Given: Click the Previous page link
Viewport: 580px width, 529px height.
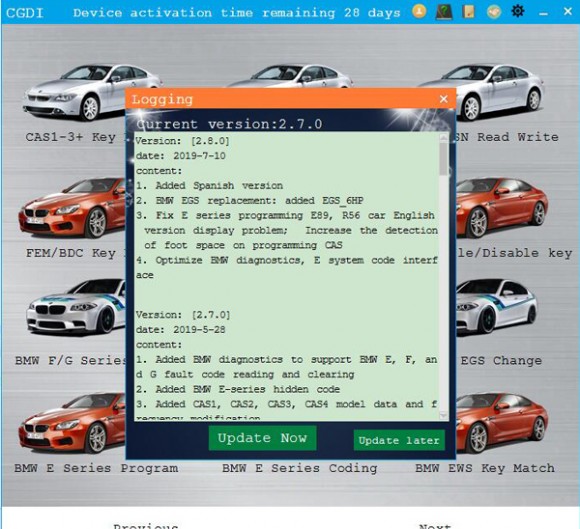Looking at the screenshot, I should point(146,525).
